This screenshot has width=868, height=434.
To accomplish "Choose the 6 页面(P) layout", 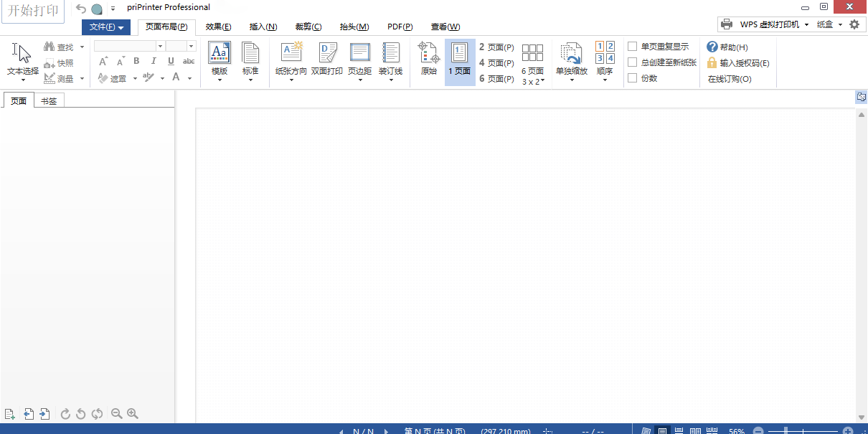I will pyautogui.click(x=496, y=79).
